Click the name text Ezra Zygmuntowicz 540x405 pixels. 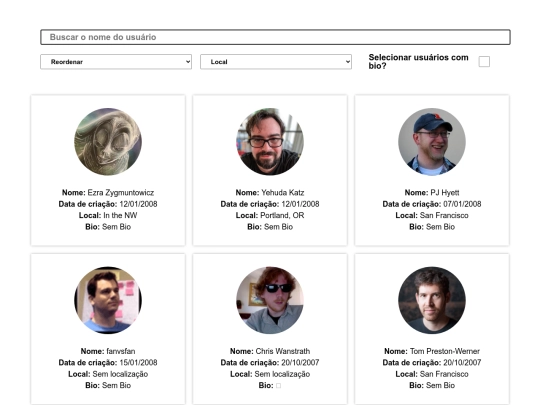tap(121, 193)
